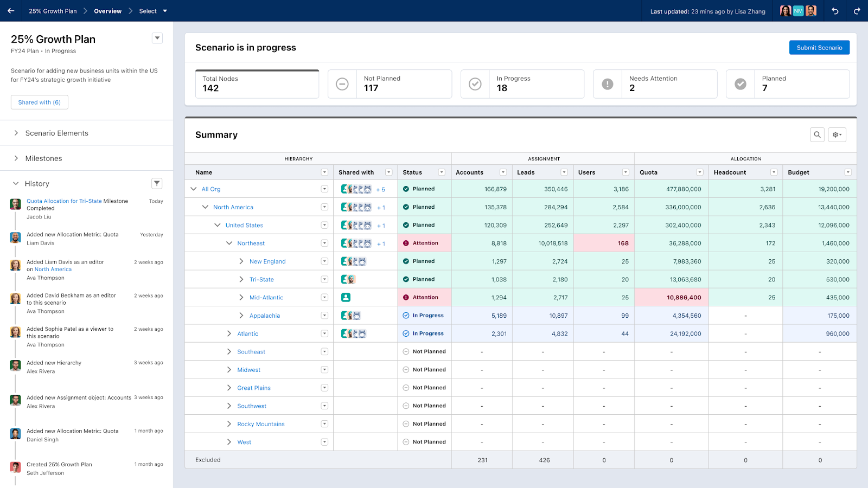Open the Status column dropdown
This screenshot has height=488, width=868.
pyautogui.click(x=442, y=172)
